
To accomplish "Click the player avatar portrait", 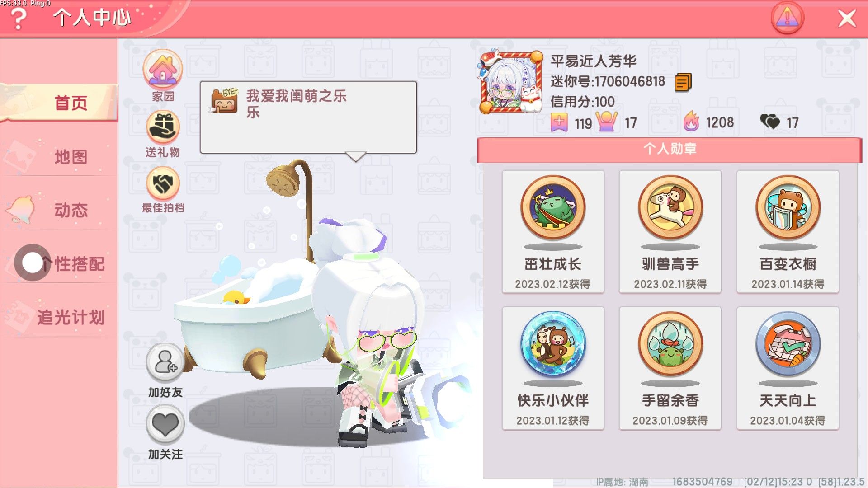I will pos(511,82).
